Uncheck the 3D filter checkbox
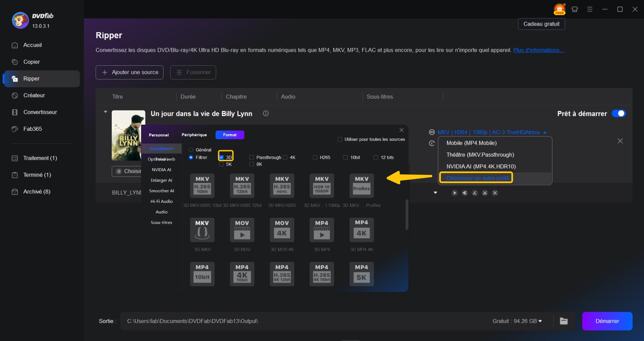 click(222, 157)
